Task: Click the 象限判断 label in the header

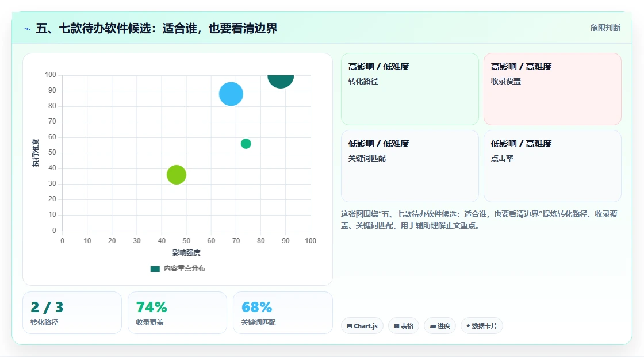Action: (x=605, y=28)
